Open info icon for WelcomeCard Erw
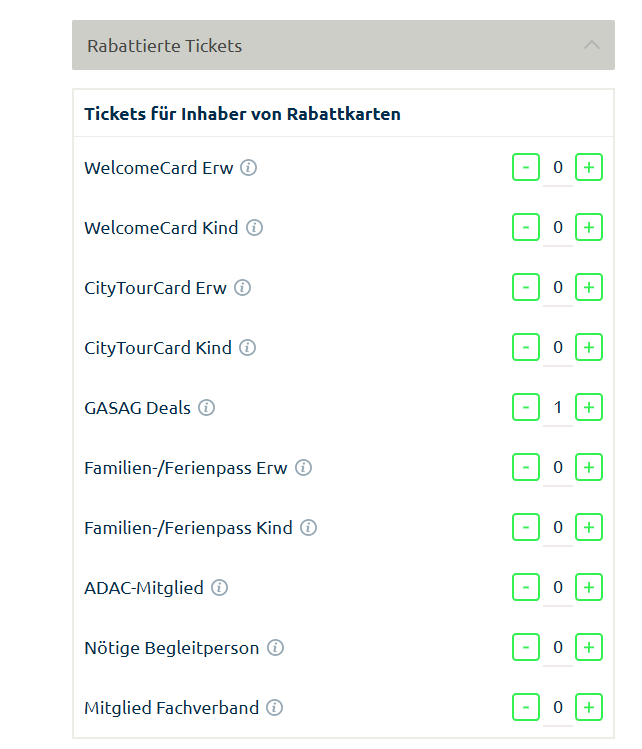The image size is (642, 749). (x=249, y=168)
